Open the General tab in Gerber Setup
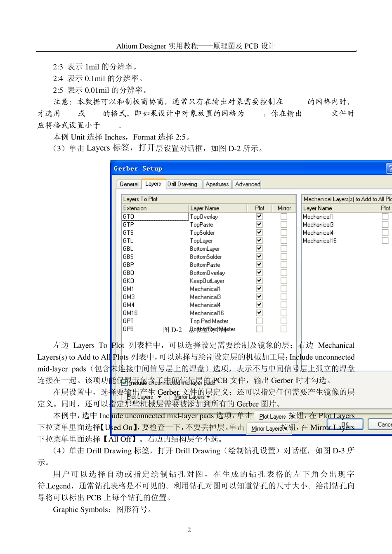The height and width of the screenshot is (554, 392). (129, 184)
